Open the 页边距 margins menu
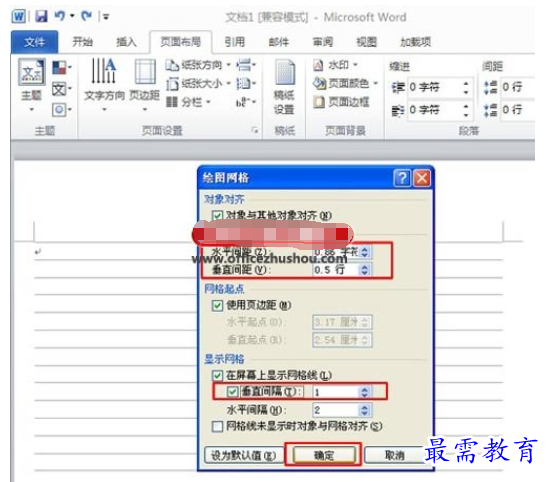This screenshot has height=482, width=546. [x=145, y=85]
